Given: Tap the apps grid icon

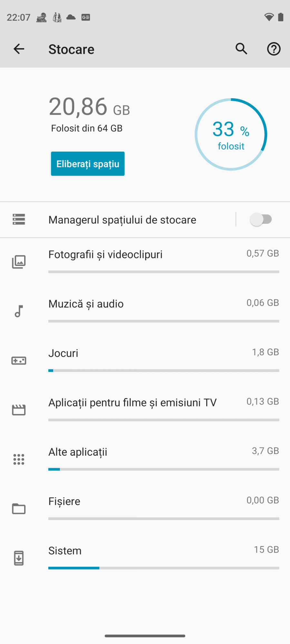Looking at the screenshot, I should [19, 459].
